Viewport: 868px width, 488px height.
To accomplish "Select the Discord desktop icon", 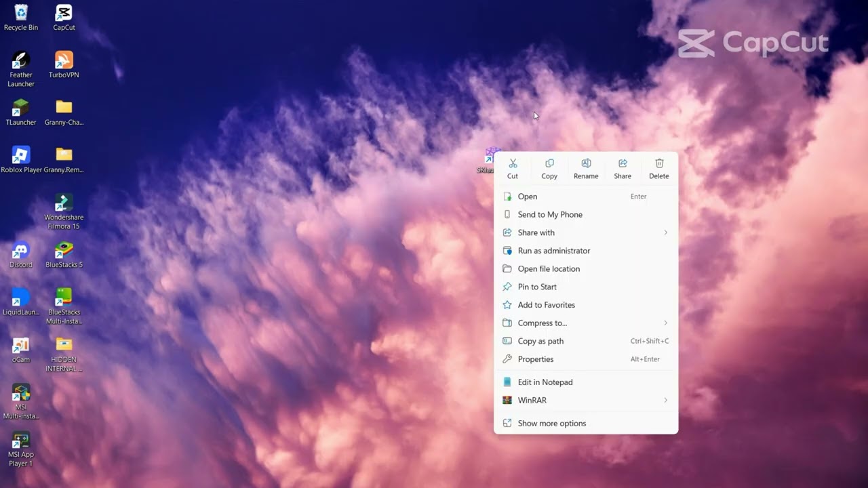I will coord(21,255).
